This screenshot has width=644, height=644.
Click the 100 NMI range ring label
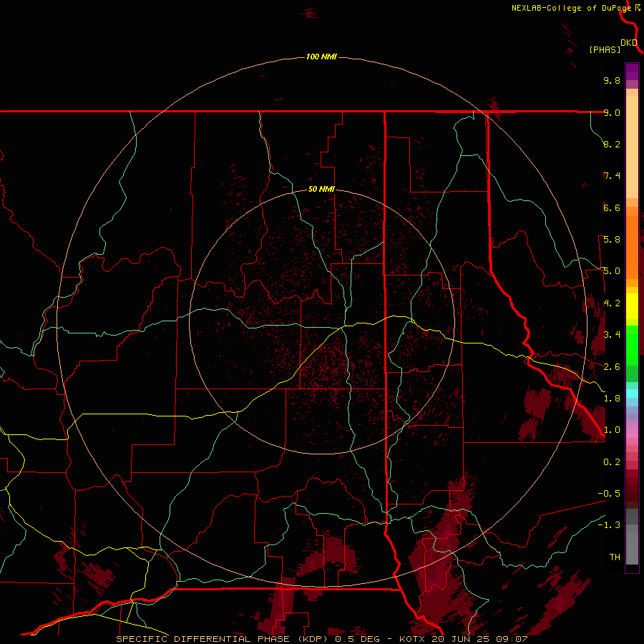(x=321, y=57)
